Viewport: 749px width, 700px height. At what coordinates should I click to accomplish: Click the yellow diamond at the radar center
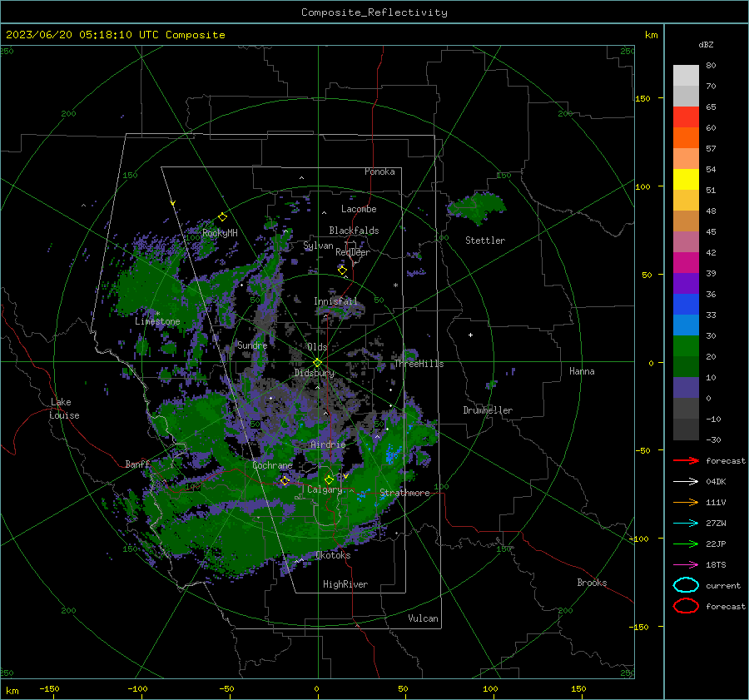point(317,363)
